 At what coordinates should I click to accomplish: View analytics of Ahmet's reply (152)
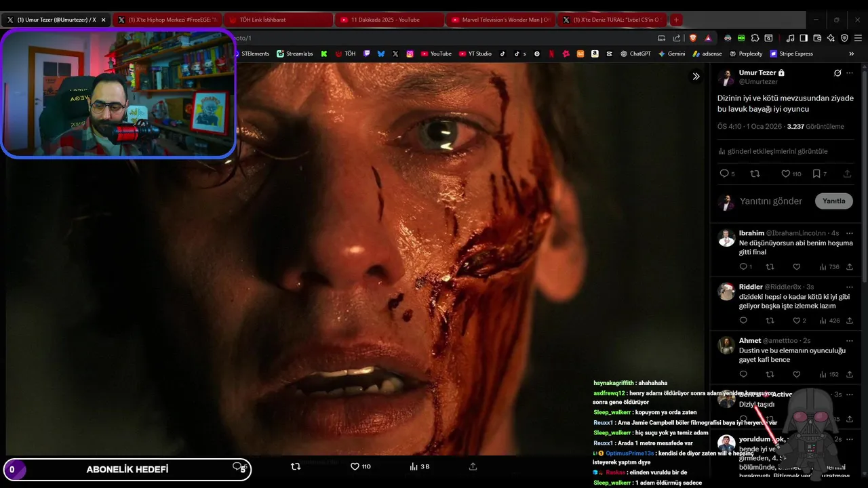click(829, 374)
